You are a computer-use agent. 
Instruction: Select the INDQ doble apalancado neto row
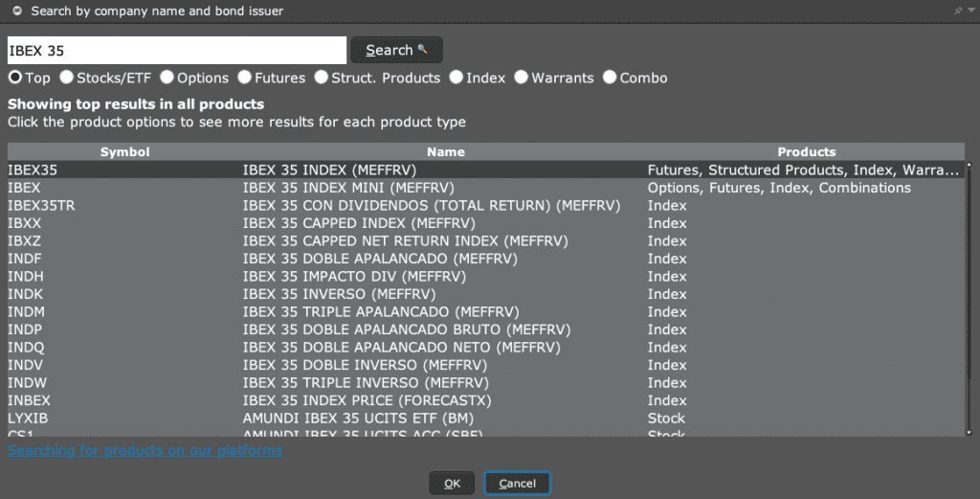pyautogui.click(x=486, y=347)
